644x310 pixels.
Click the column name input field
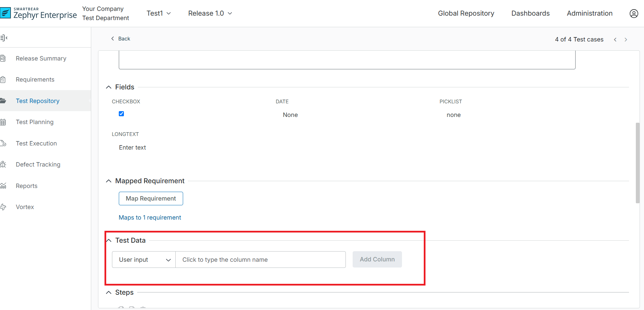click(260, 260)
